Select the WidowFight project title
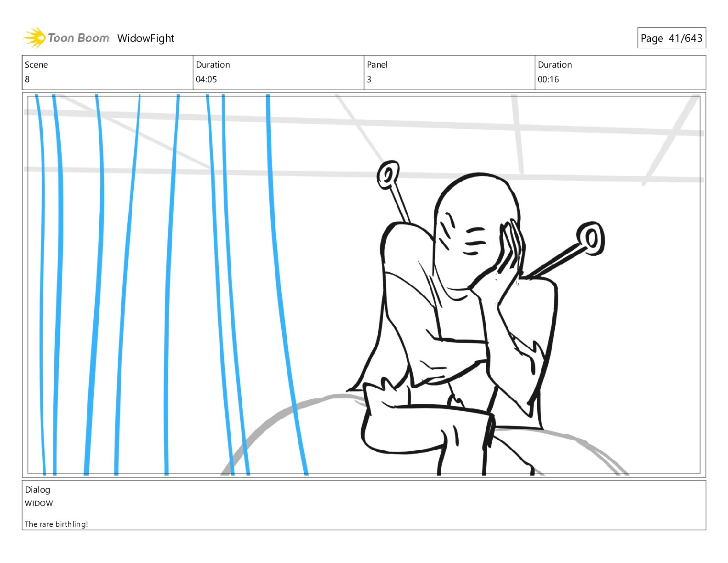Screen dimensions: 728x563 point(146,38)
